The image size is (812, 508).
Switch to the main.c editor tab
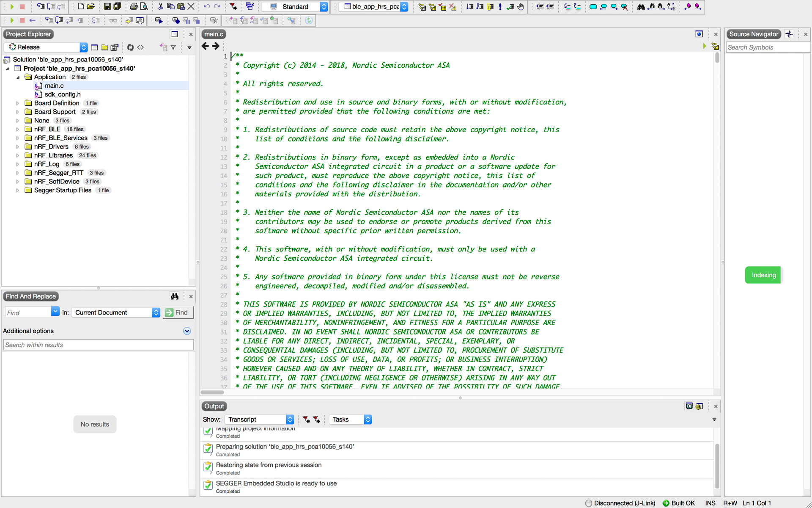pyautogui.click(x=214, y=34)
